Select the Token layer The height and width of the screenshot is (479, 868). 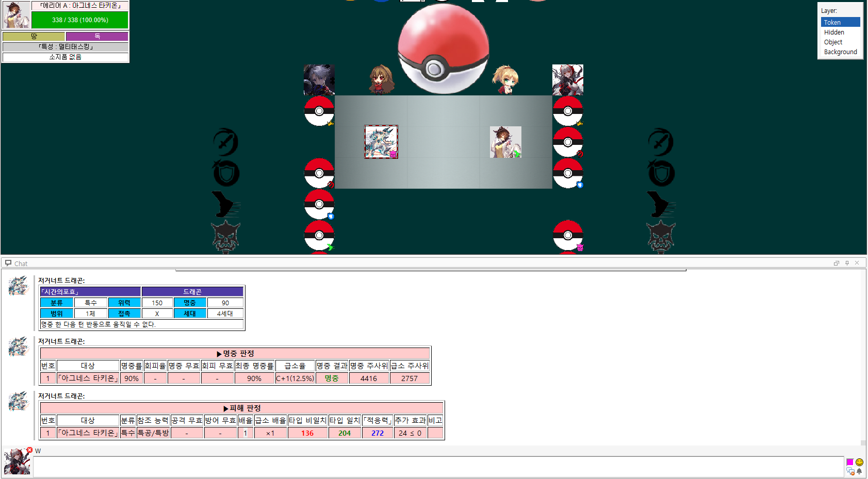pyautogui.click(x=840, y=22)
